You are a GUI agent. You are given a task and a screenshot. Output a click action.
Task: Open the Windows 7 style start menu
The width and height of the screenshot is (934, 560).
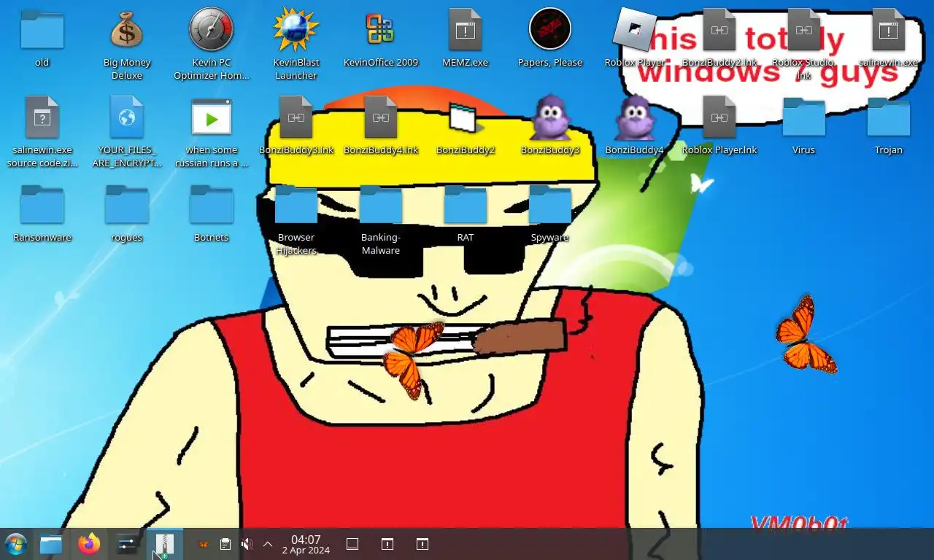coord(16,544)
